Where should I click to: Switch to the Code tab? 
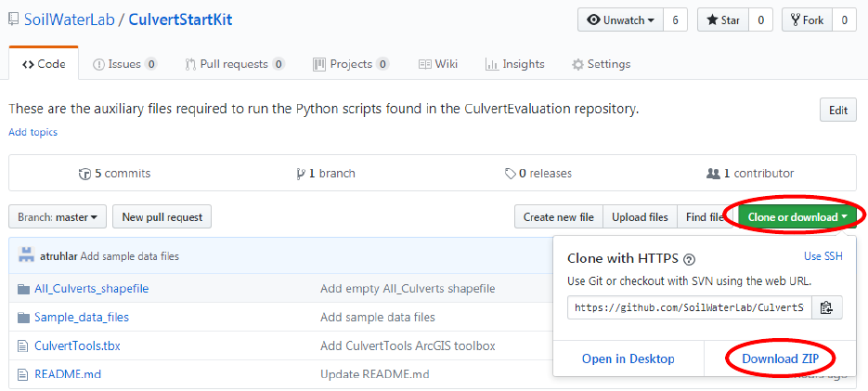(44, 64)
